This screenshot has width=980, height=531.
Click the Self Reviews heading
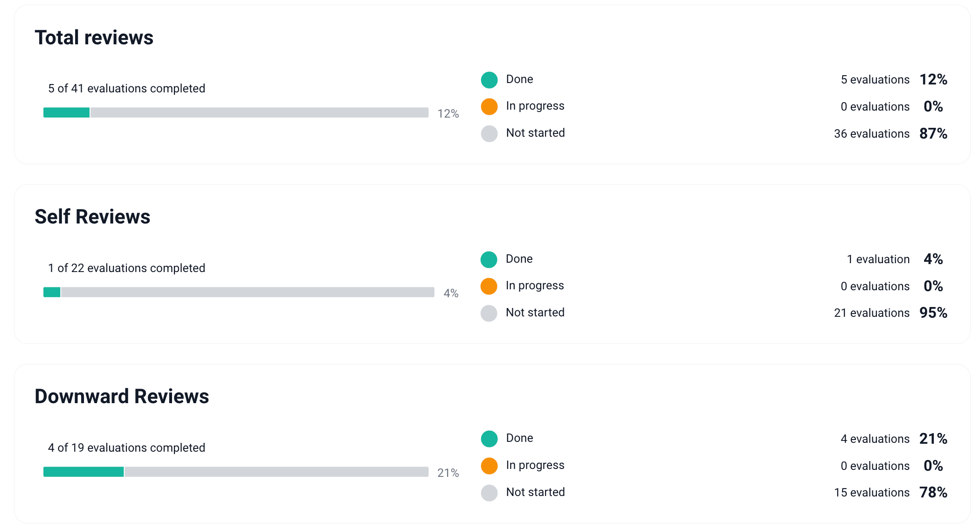coord(92,217)
